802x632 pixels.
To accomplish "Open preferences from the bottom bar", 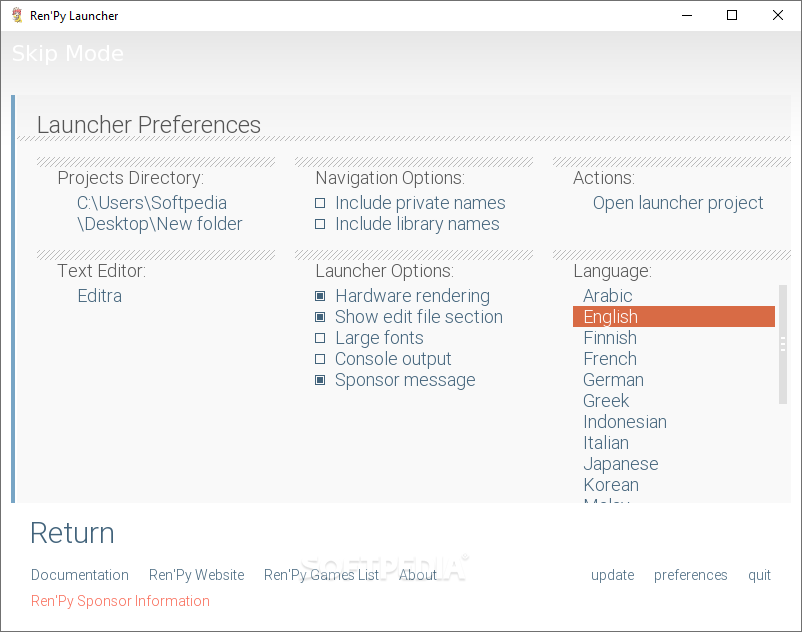I will (x=690, y=575).
